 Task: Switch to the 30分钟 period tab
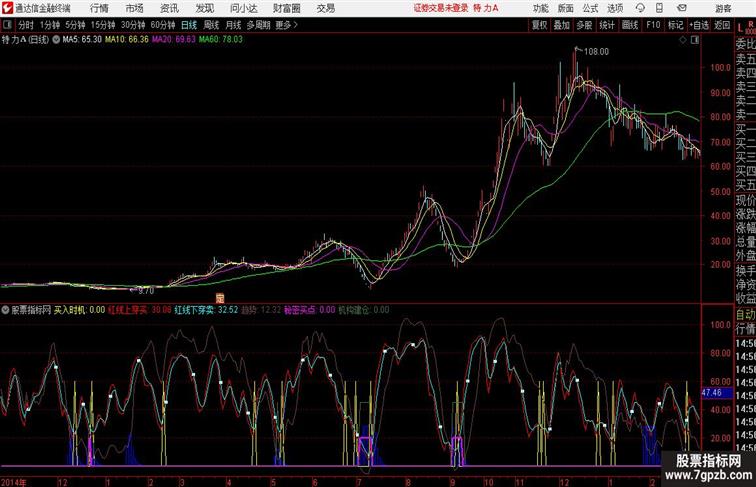(133, 25)
